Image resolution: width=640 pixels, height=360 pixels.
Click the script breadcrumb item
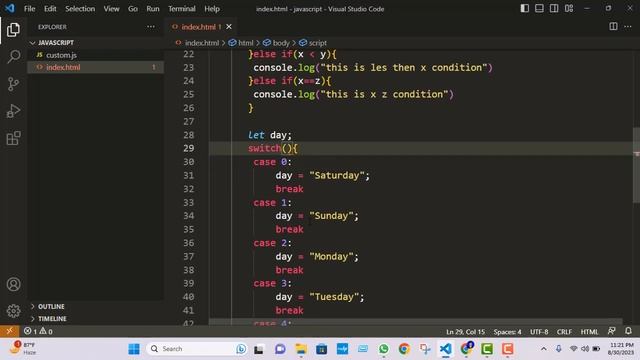318,43
